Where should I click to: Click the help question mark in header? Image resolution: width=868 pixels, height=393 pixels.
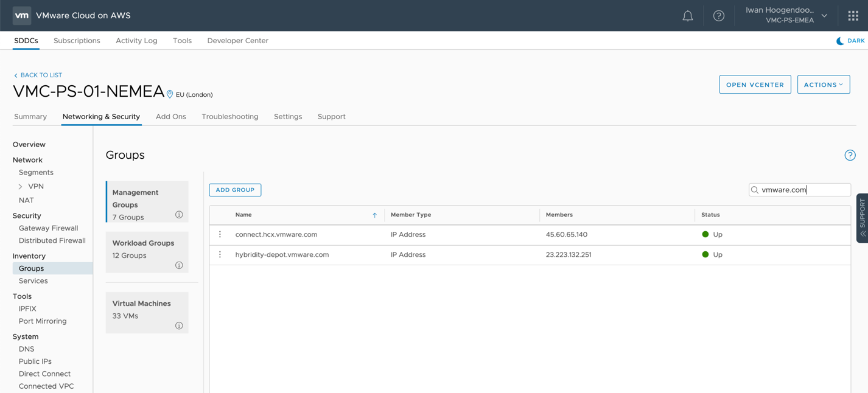coord(718,16)
